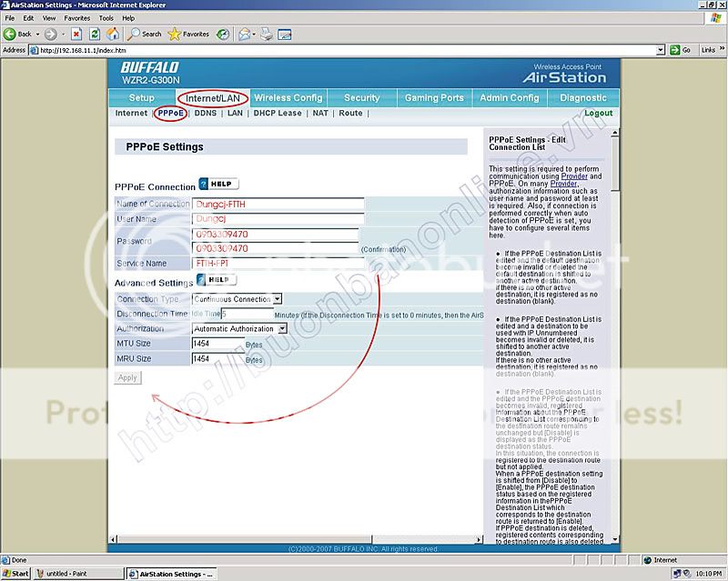Open the Tools menu
The height and width of the screenshot is (581, 728).
106,18
